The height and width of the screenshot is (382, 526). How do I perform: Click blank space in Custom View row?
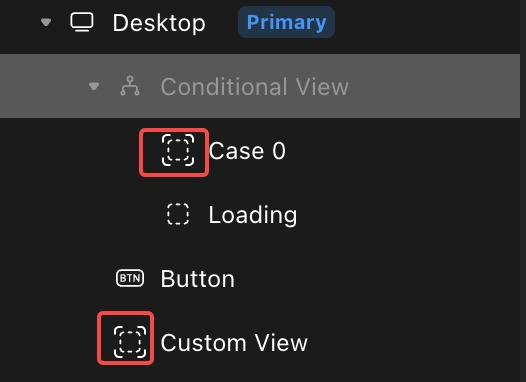413,343
